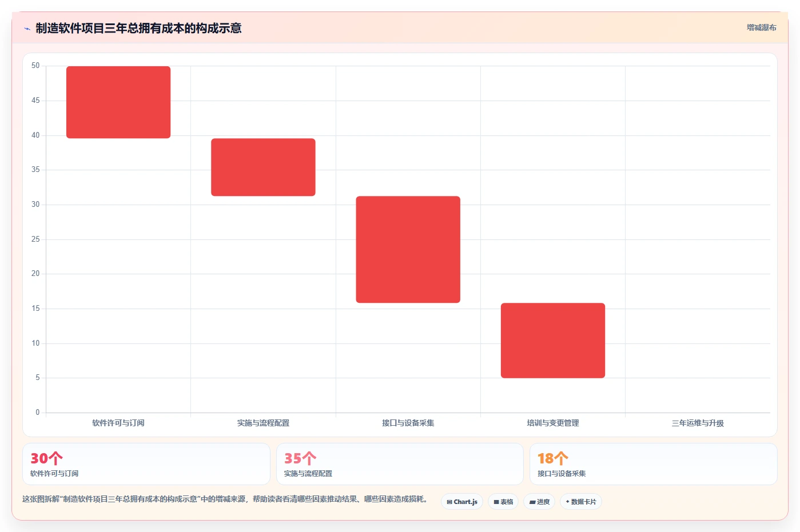The image size is (800, 532).
Task: Click the red bar for 培训与变更管理
Action: tap(553, 340)
